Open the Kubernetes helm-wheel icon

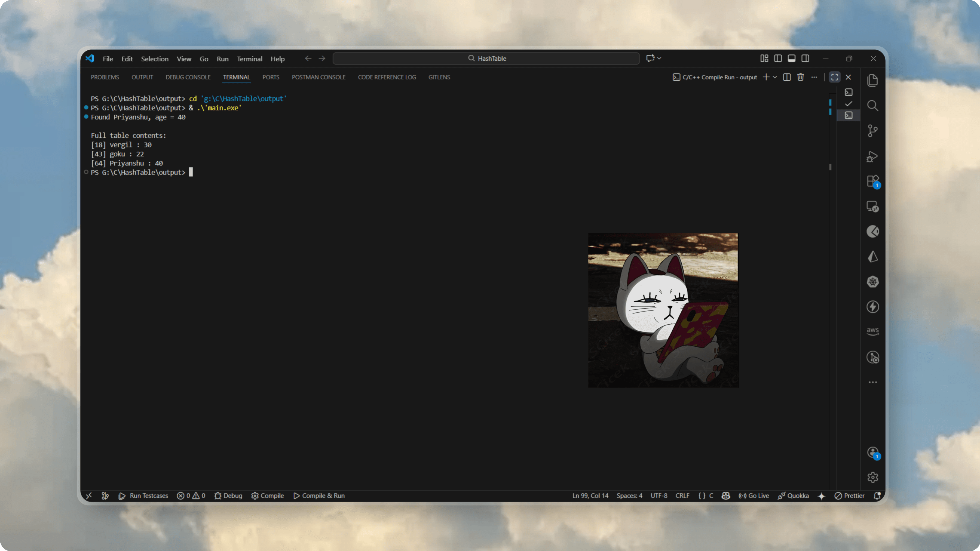[872, 282]
